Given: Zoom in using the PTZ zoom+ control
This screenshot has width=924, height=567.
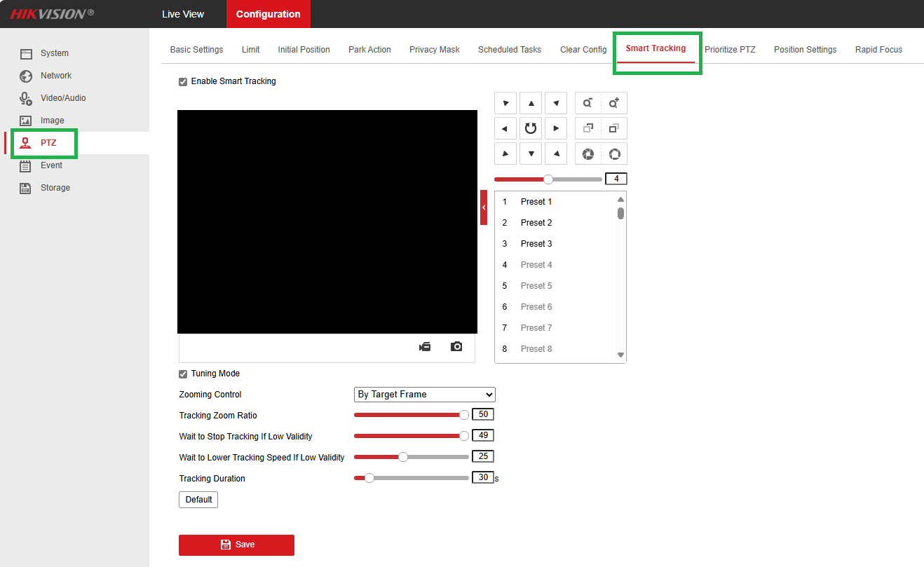Looking at the screenshot, I should [x=613, y=103].
